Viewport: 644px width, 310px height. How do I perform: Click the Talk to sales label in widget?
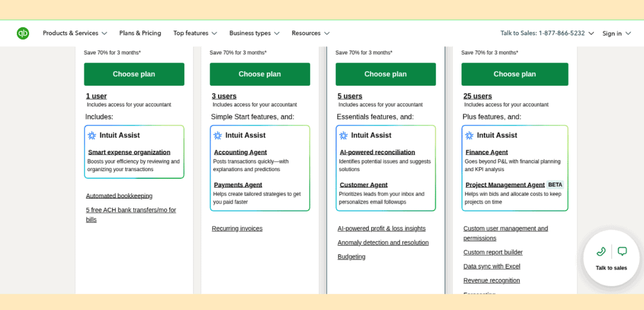611,268
